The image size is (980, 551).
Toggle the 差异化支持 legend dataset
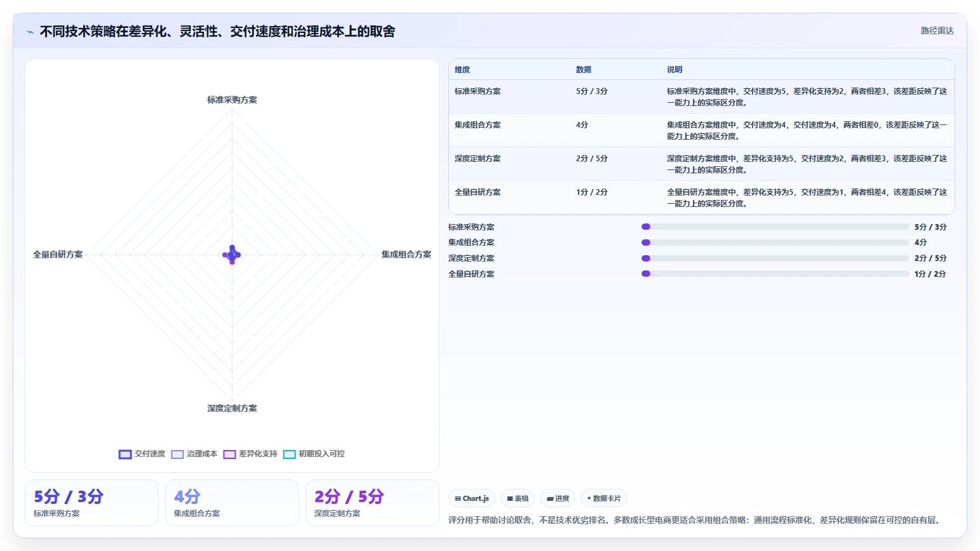pos(250,454)
